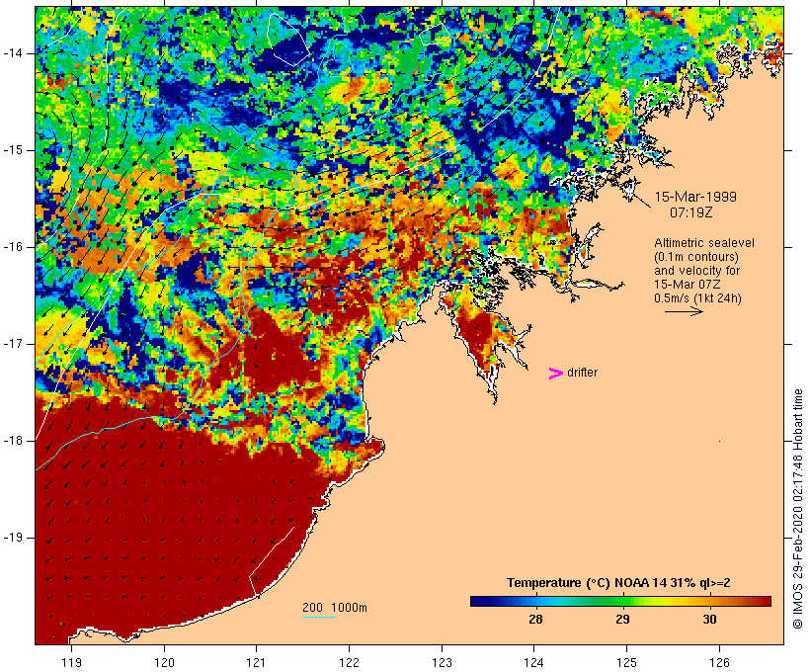The width and height of the screenshot is (810, 672).
Task: Click the 'Temperature (°C) NOAA 14 31% ql>=2' title
Action: [618, 583]
